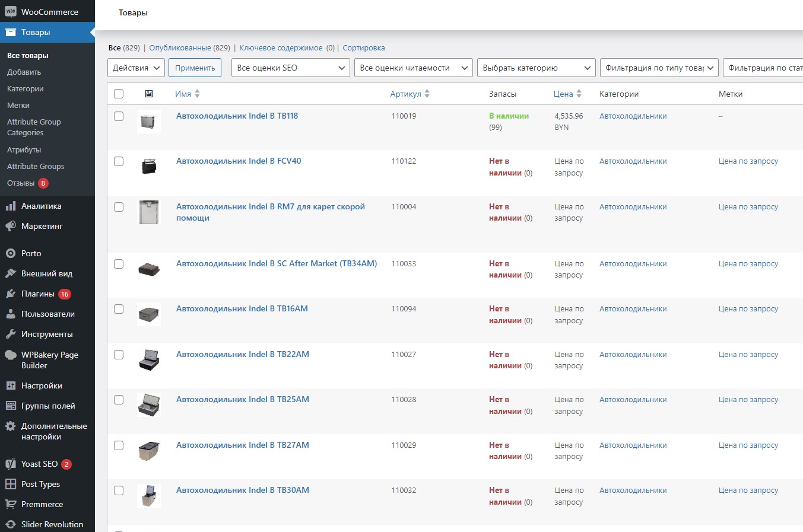
Task: Check the box for Indel B TB118
Action: coord(119,116)
